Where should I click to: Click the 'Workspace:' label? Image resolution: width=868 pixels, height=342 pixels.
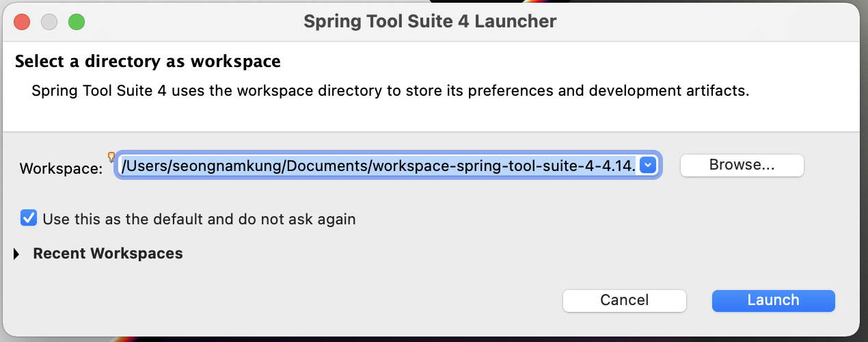[61, 168]
